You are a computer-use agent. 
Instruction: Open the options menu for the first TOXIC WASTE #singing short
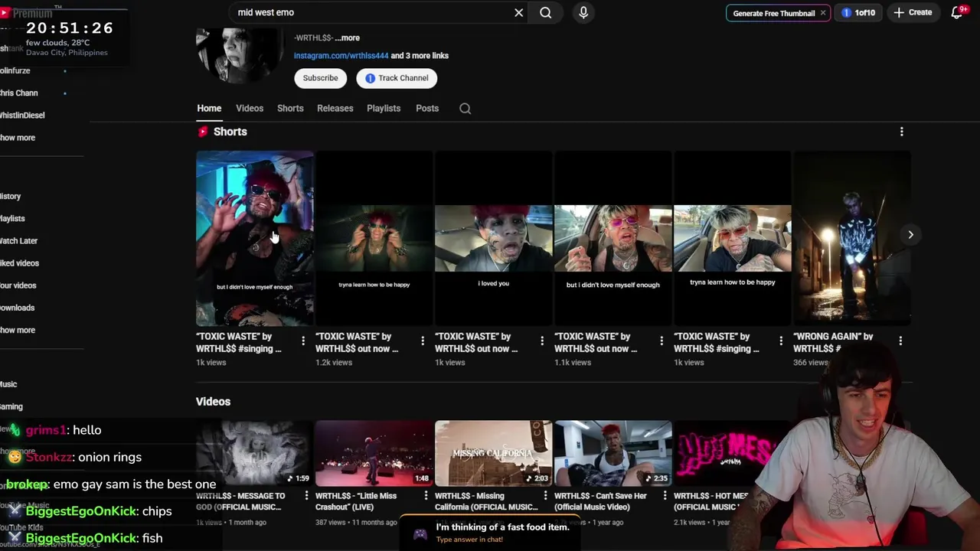click(x=303, y=341)
